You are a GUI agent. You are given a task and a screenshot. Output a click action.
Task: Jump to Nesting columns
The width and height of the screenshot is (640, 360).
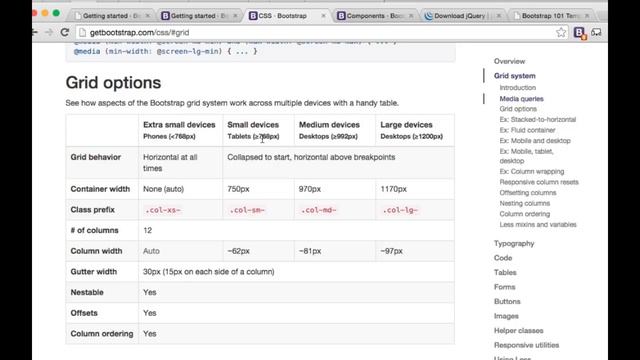[x=524, y=203]
